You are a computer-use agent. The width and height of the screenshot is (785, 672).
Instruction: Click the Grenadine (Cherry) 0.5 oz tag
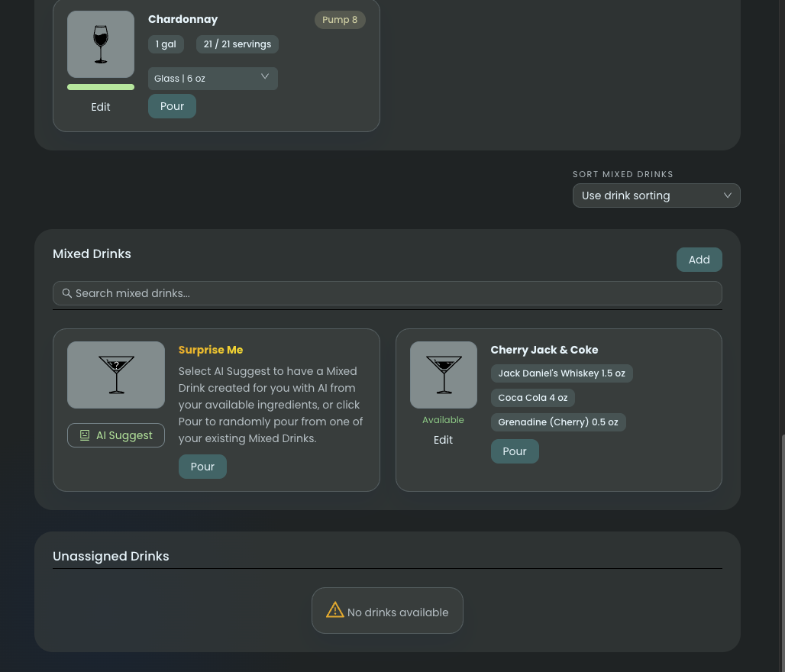coord(557,422)
